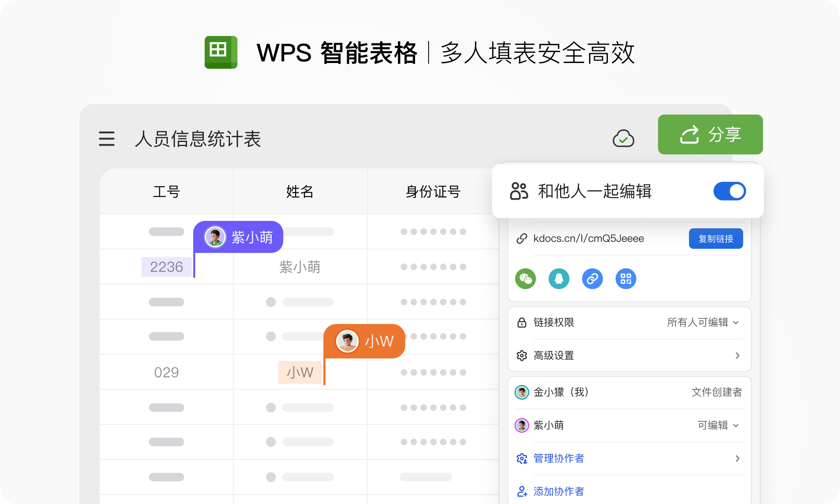
Task: Expand 管理协作者 chevron arrow
Action: pyautogui.click(x=737, y=459)
